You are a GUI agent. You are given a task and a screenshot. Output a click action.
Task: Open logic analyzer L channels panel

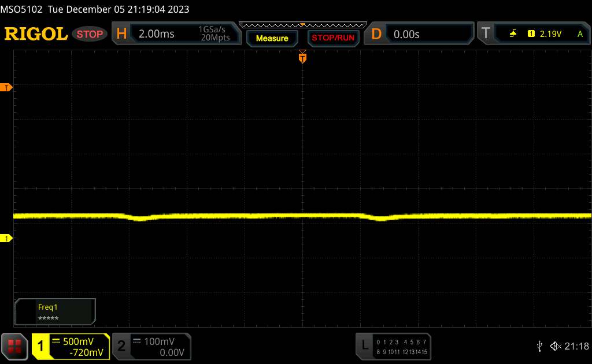click(364, 345)
